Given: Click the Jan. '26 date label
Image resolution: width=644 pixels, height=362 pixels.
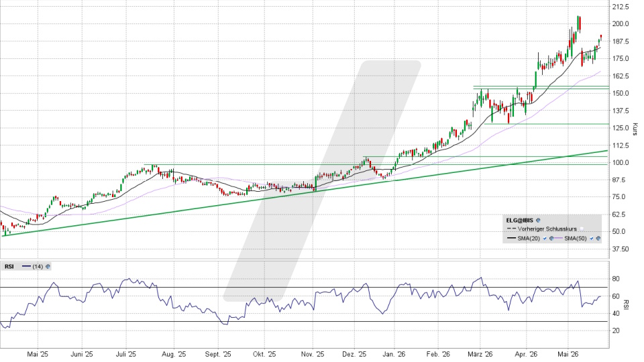Looking at the screenshot, I should pos(394,354).
